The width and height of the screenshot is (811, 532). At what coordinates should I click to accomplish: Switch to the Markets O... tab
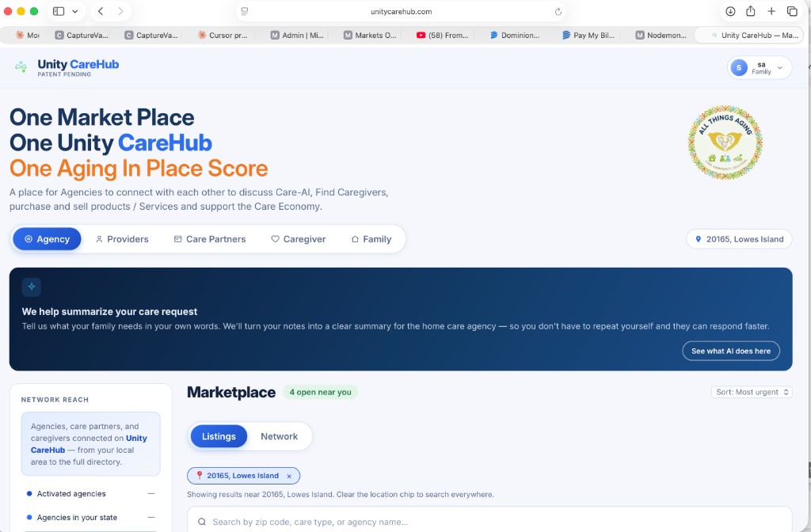pyautogui.click(x=370, y=35)
